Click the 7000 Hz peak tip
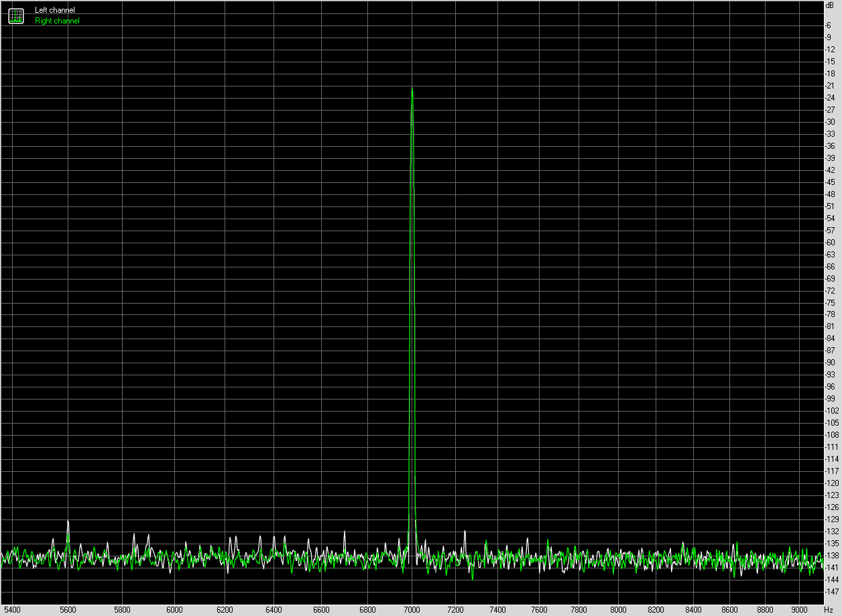 click(412, 88)
